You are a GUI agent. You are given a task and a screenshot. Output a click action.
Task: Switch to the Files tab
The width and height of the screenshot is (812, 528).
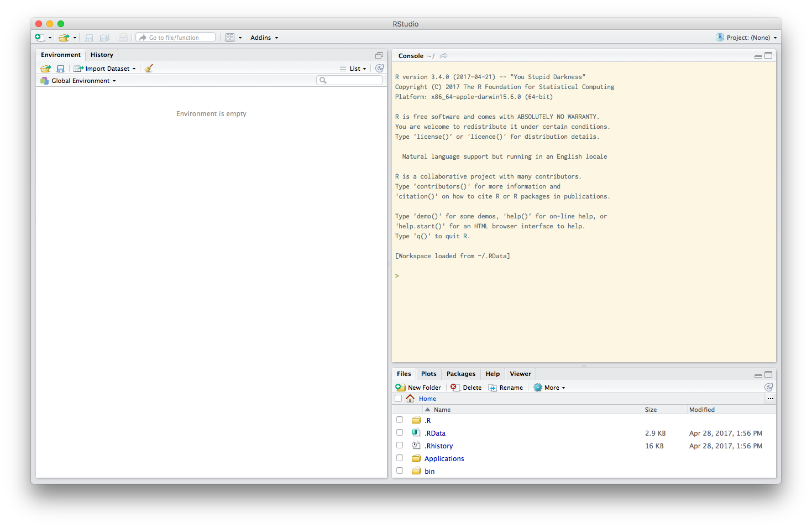pyautogui.click(x=404, y=374)
